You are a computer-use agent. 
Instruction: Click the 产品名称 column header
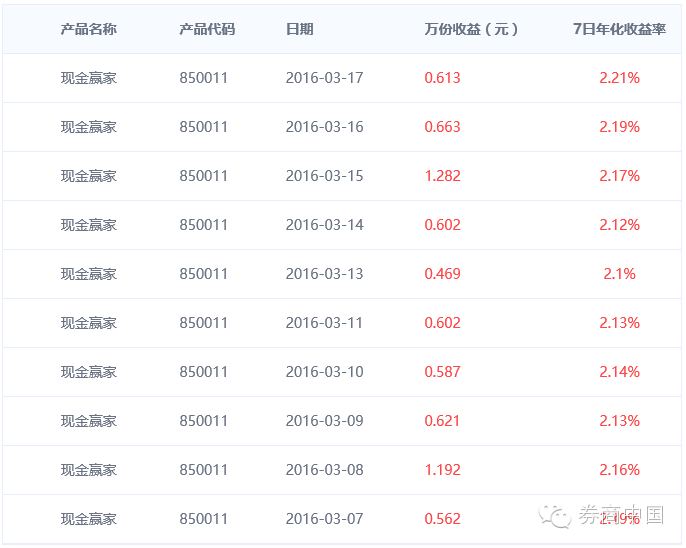click(88, 29)
